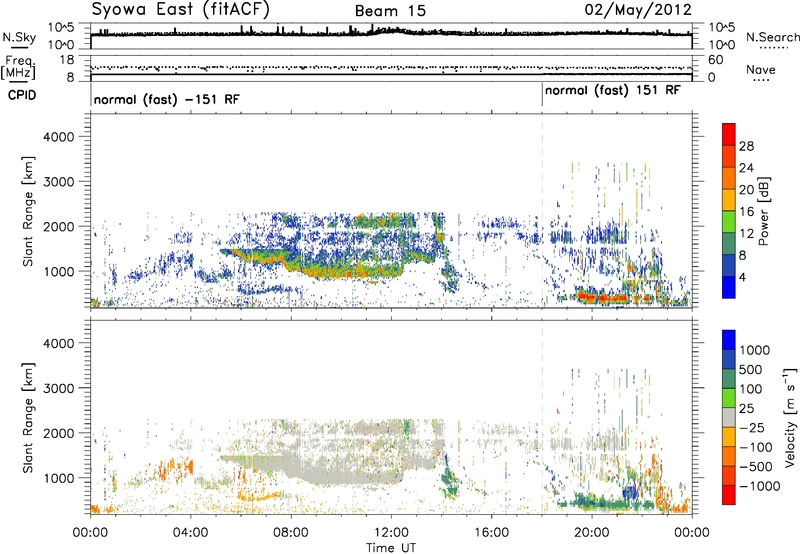Click the blue bottom of the Power color bar
This screenshot has width=800, height=554.
(x=729, y=287)
